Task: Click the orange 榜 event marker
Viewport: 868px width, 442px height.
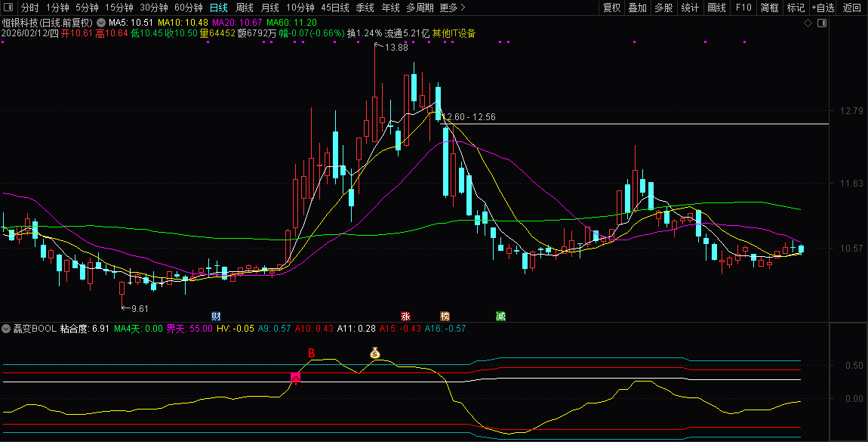Action: [x=445, y=316]
